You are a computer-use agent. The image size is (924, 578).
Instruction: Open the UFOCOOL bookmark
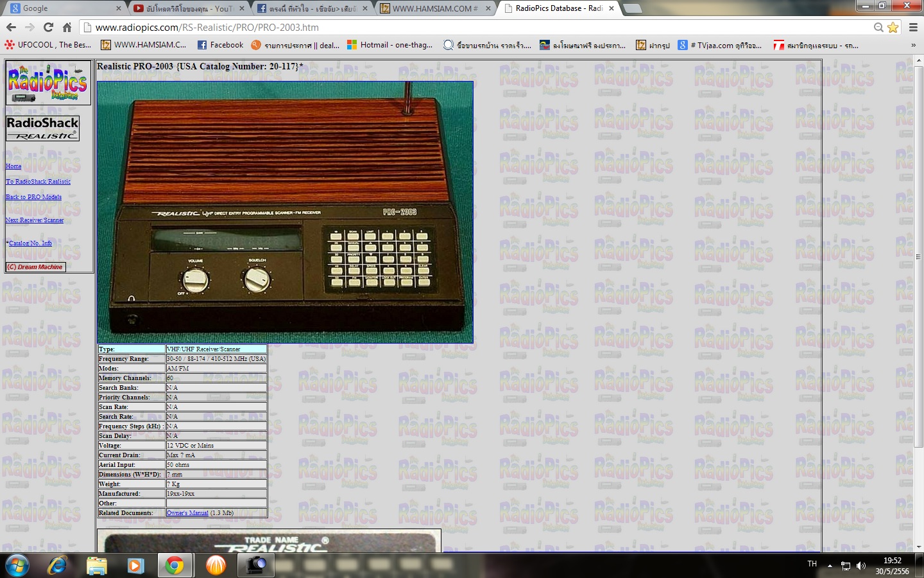pyautogui.click(x=48, y=45)
